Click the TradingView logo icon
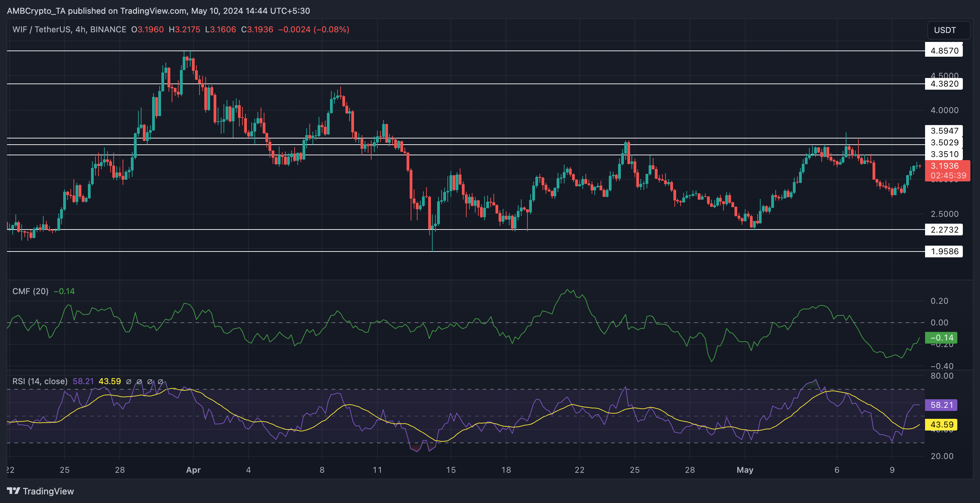The image size is (980, 503). tap(13, 490)
